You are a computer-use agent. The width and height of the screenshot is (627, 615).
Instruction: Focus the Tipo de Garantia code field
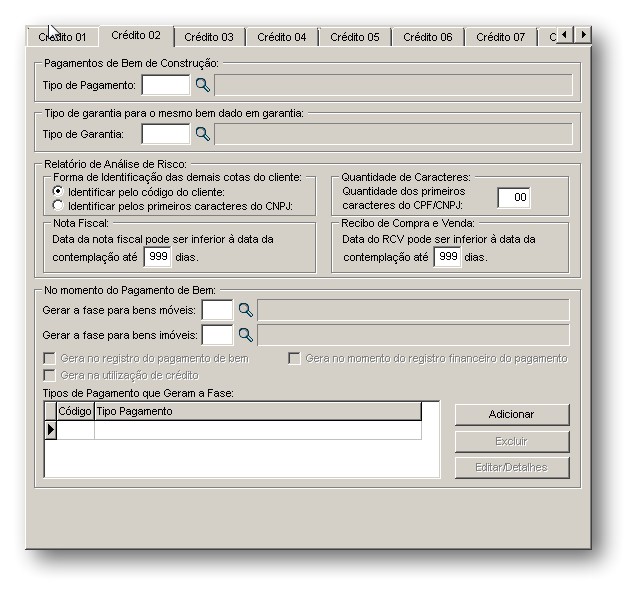pyautogui.click(x=166, y=134)
